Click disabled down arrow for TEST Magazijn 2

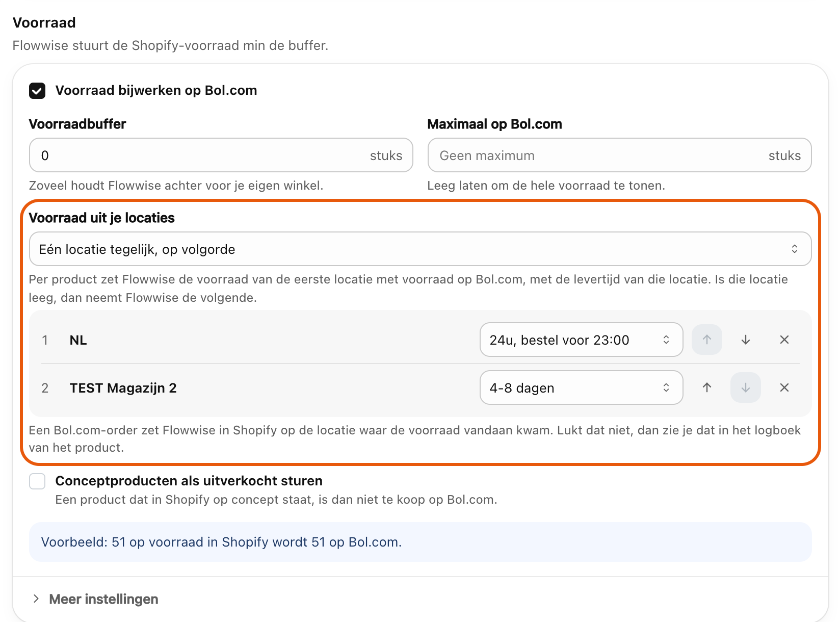point(746,387)
